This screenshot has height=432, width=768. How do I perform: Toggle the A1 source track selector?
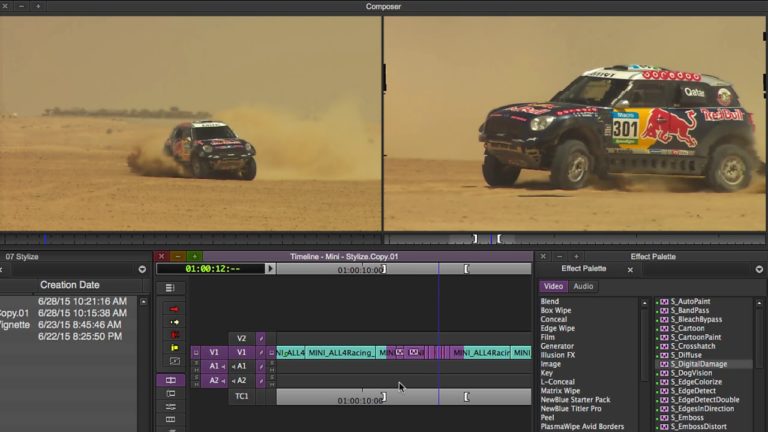[214, 366]
